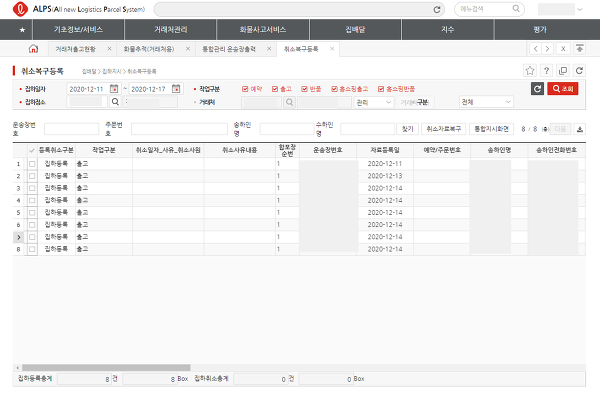Open the 전체 dropdown

click(486, 102)
